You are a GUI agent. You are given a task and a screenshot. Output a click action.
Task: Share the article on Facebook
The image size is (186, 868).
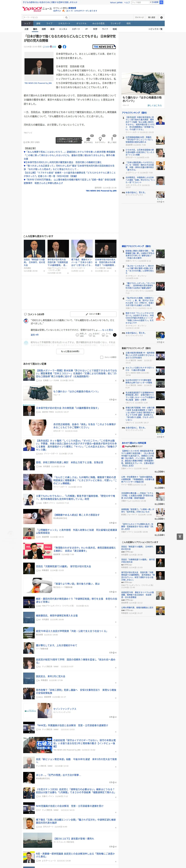(x=64, y=47)
